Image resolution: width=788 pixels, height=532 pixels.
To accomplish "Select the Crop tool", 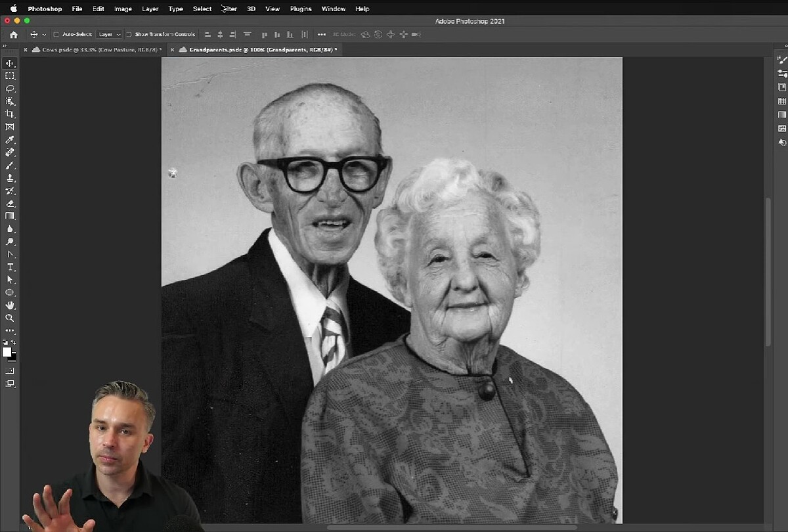I will click(10, 114).
